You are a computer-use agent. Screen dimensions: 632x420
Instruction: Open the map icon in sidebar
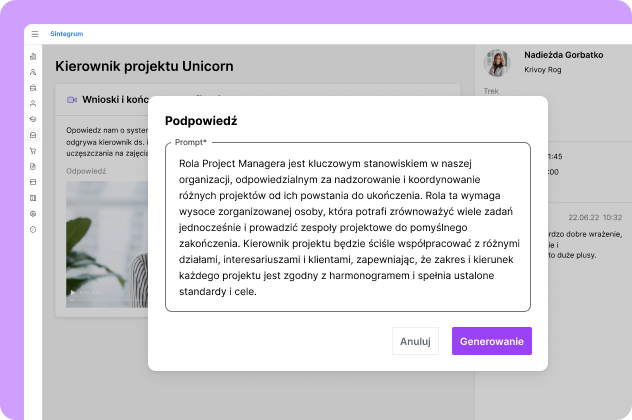[x=33, y=198]
